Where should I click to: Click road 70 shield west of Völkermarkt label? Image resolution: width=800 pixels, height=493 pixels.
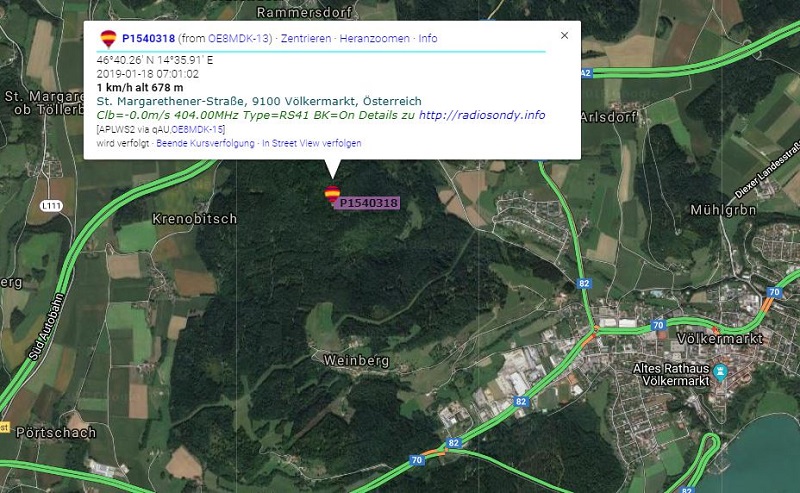[x=658, y=325]
